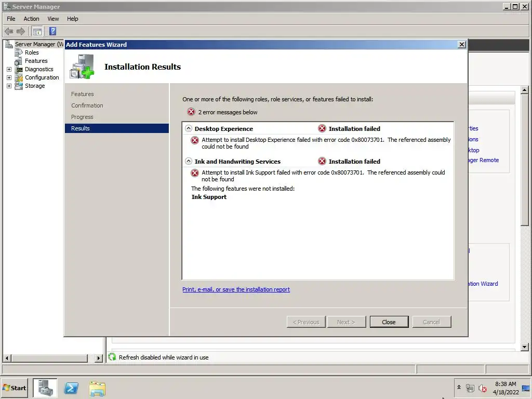Select the Features node icon in tree
Screen dimensions: 532x399
click(x=18, y=61)
